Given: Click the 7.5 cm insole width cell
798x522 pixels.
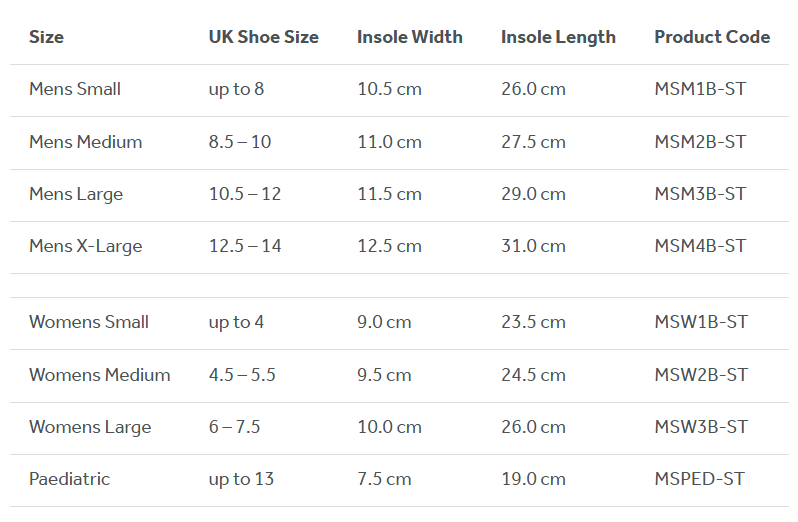Looking at the screenshot, I should [384, 479].
